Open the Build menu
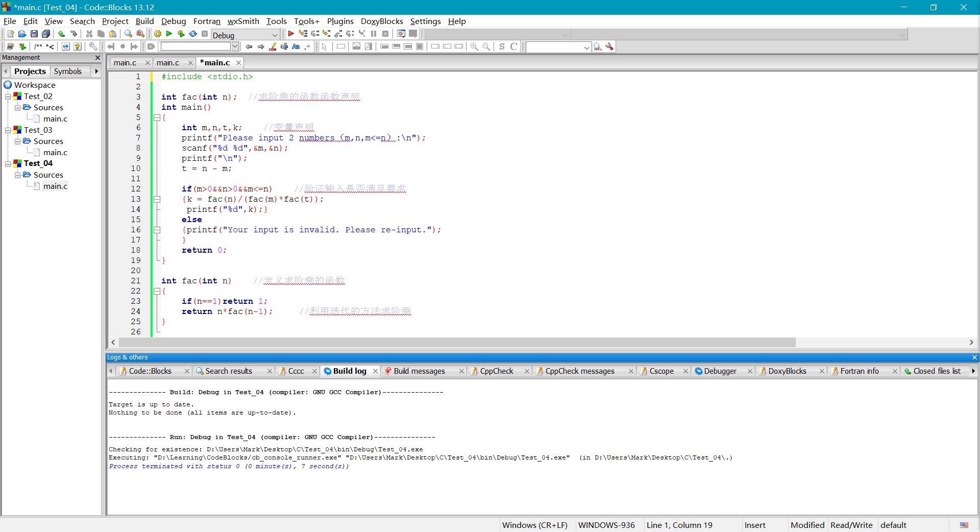The height and width of the screenshot is (532, 980). [x=144, y=21]
